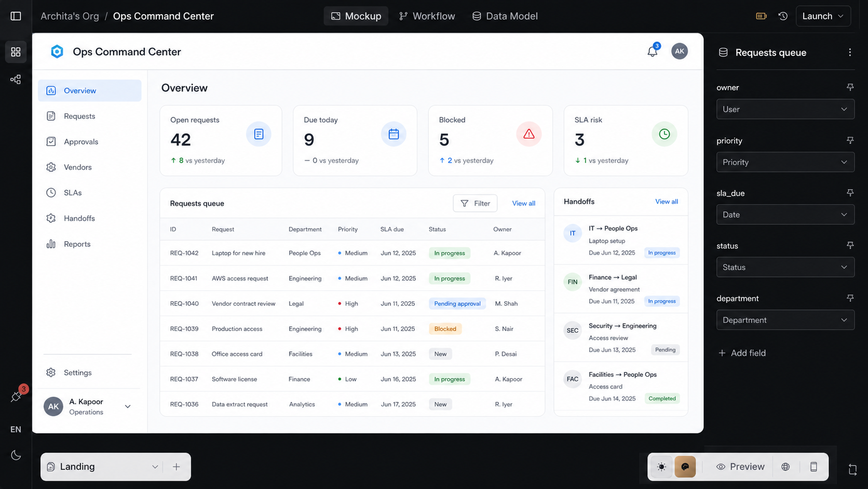Viewport: 868px width, 489px height.
Task: Click the Open requests document icon
Action: pos(259,134)
